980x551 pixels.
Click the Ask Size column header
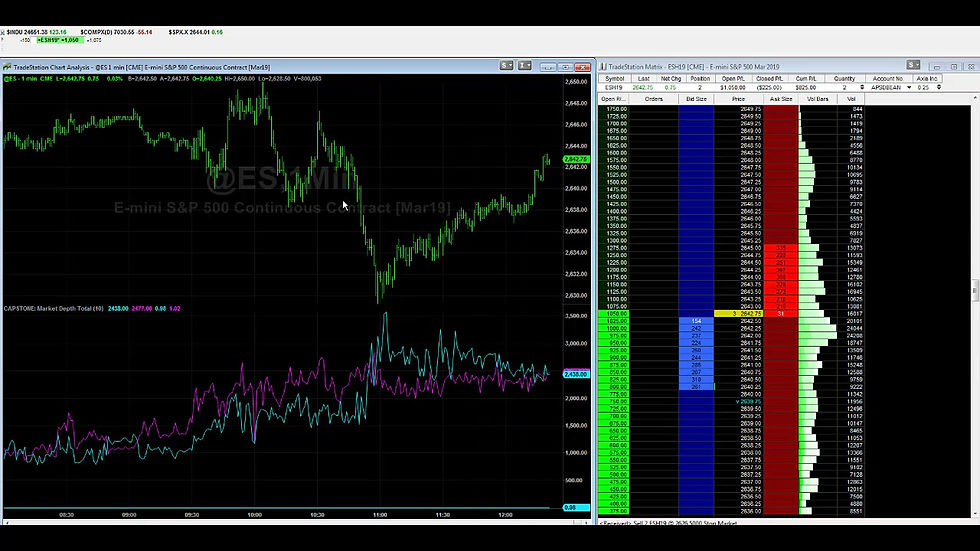point(781,99)
